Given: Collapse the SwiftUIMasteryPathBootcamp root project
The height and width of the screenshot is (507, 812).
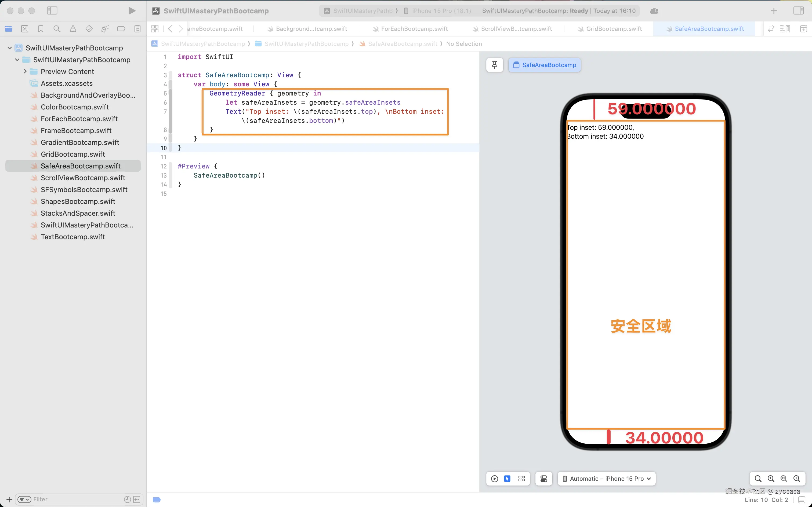Looking at the screenshot, I should coord(10,48).
